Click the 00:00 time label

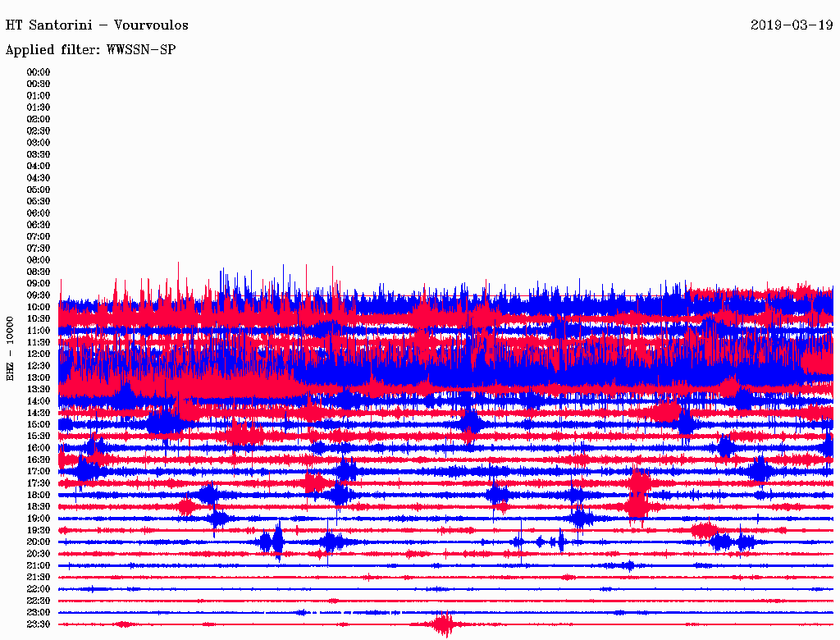point(39,72)
